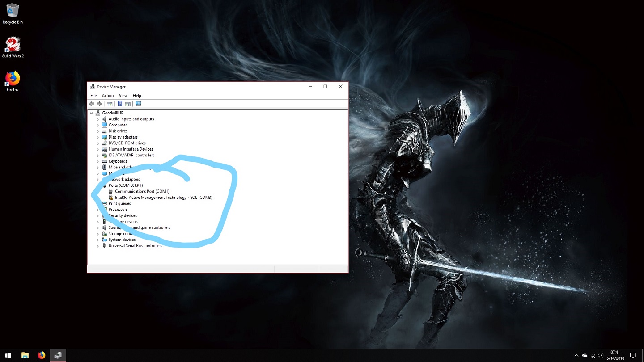This screenshot has height=362, width=644.
Task: Expand the Keyboards category
Action: tap(98, 161)
